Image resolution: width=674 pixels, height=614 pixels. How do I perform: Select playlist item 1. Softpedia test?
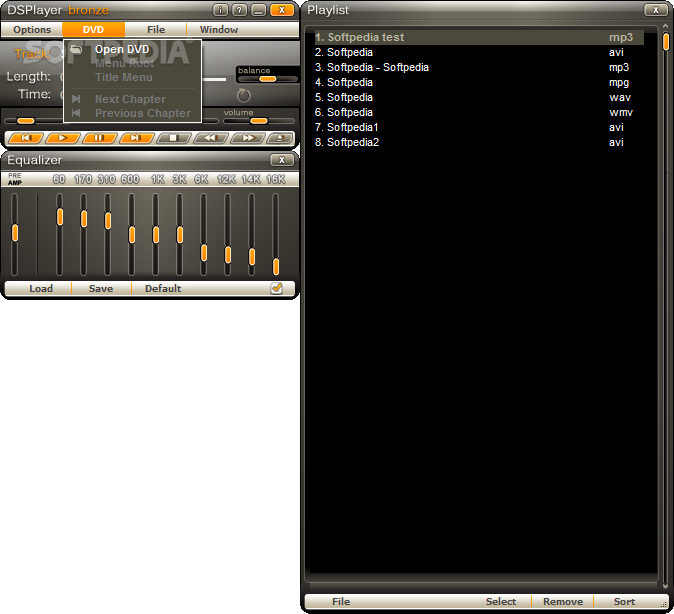click(x=479, y=37)
